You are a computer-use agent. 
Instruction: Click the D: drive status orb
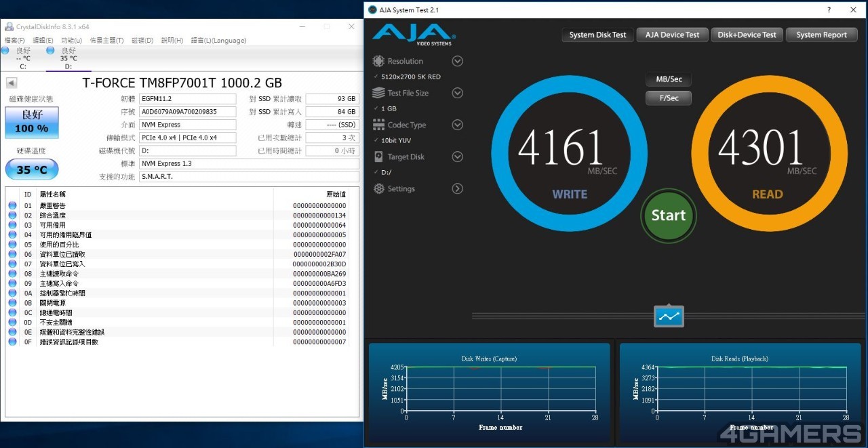tap(50, 50)
